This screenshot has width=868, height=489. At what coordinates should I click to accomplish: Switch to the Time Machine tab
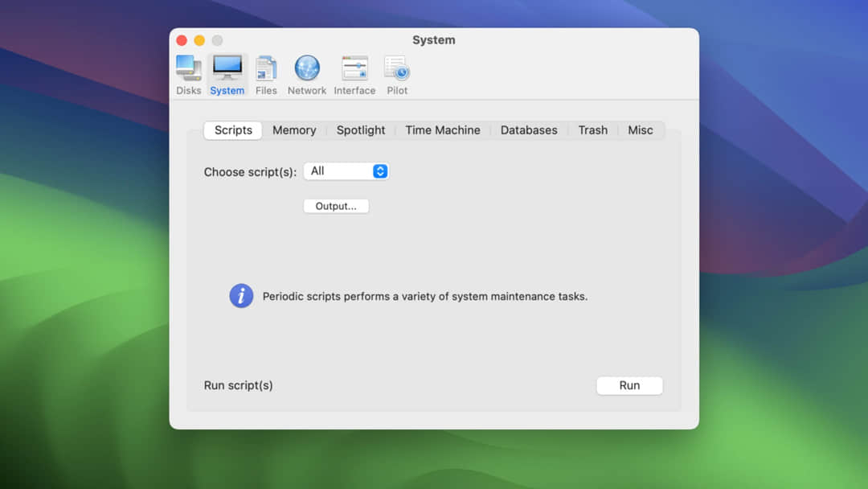(x=443, y=129)
